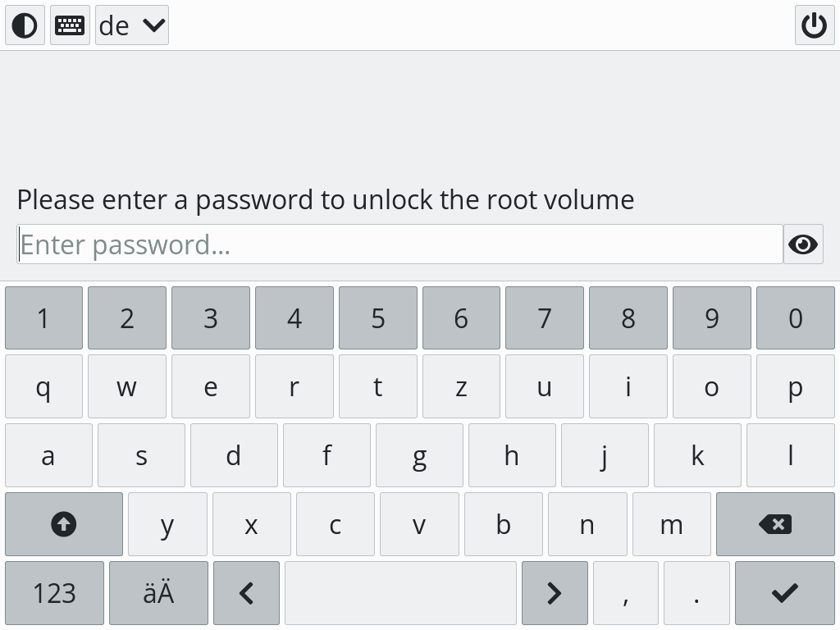Tap the letter z key
The image size is (840, 630).
[x=461, y=387]
